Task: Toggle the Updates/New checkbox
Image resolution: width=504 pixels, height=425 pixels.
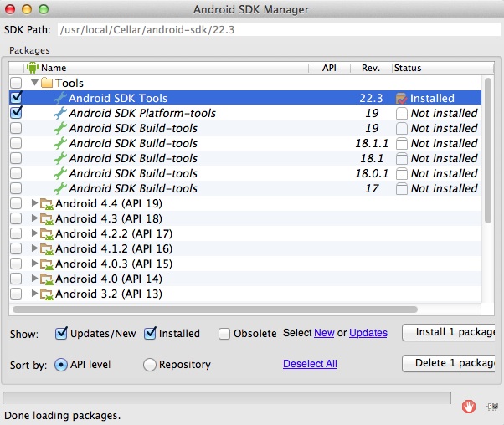Action: pyautogui.click(x=61, y=333)
